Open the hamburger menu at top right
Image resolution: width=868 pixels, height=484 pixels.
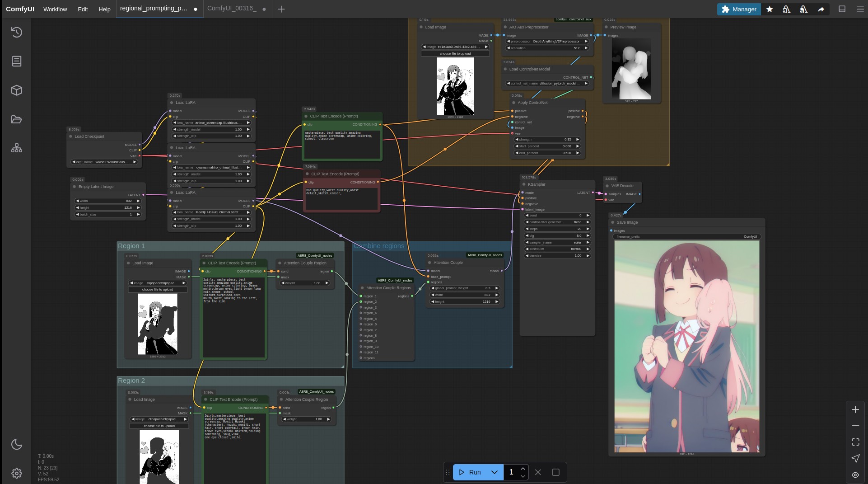(860, 9)
